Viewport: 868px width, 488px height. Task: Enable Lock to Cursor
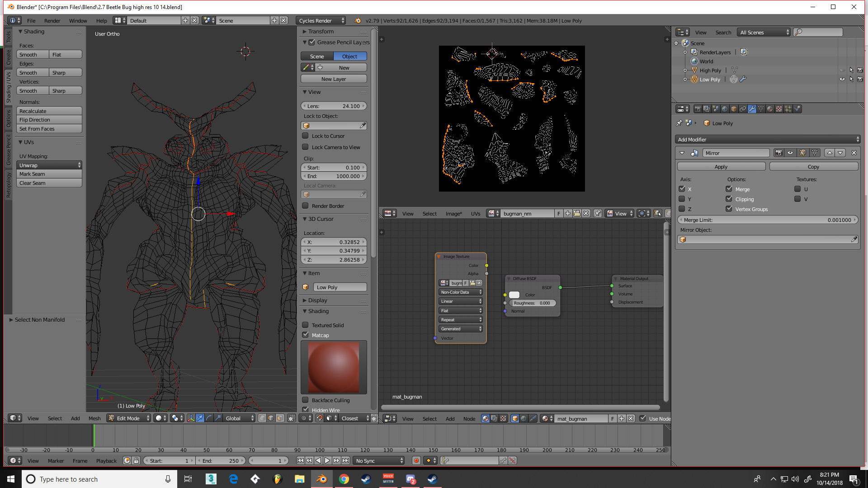(x=305, y=136)
